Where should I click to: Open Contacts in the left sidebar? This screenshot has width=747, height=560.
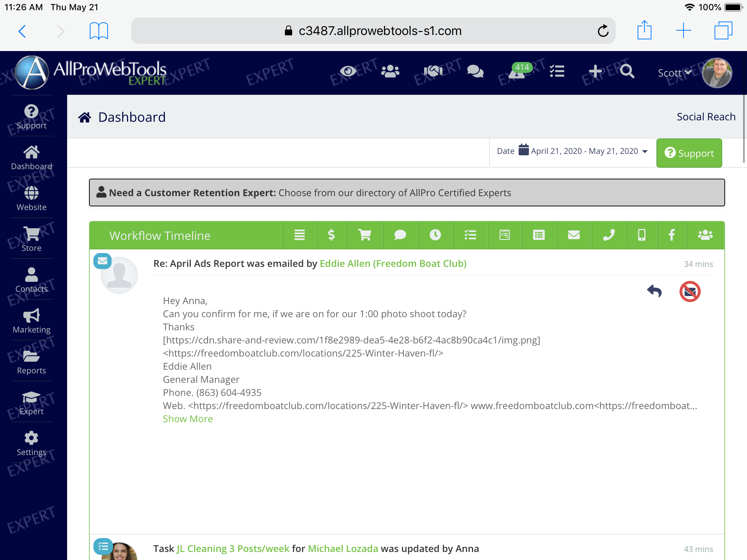point(31,280)
